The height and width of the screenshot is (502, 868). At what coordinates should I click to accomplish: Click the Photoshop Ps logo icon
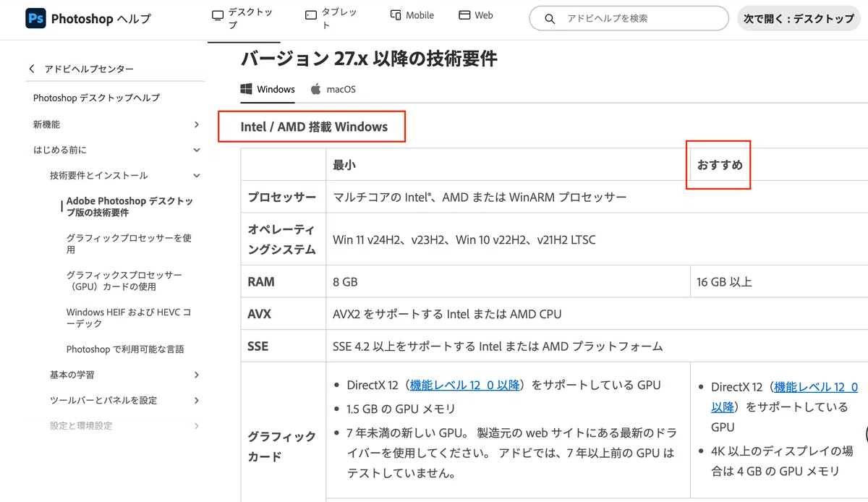point(35,18)
